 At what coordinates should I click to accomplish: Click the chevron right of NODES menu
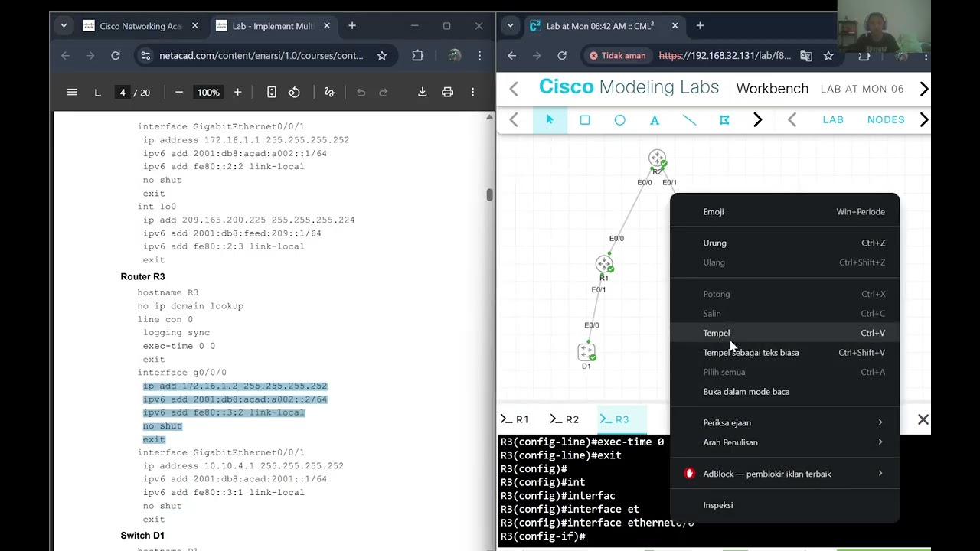pos(923,120)
